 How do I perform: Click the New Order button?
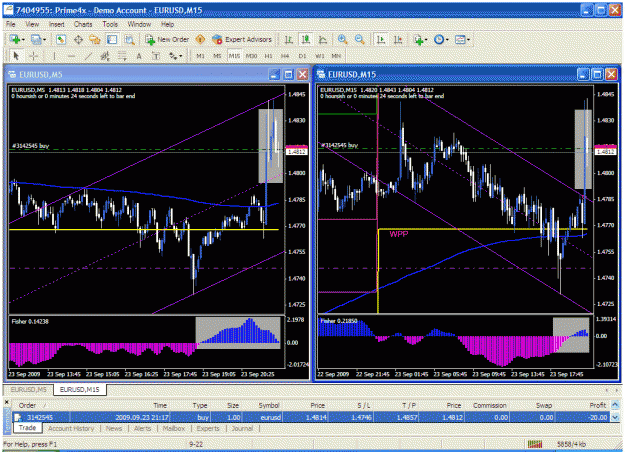tap(167, 39)
